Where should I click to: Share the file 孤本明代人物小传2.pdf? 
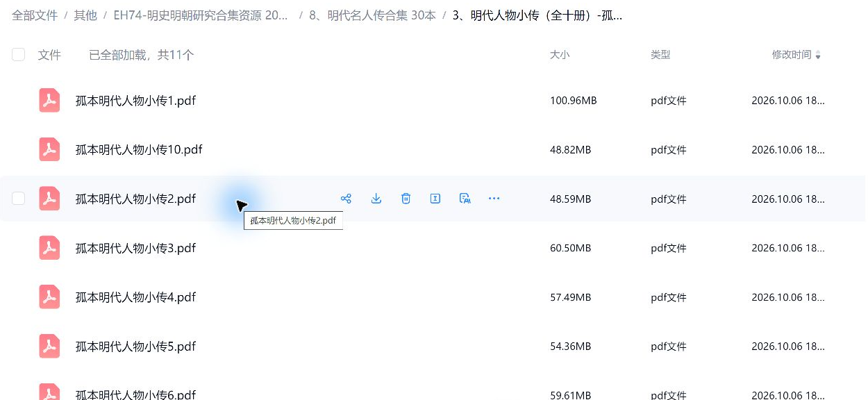pos(346,199)
